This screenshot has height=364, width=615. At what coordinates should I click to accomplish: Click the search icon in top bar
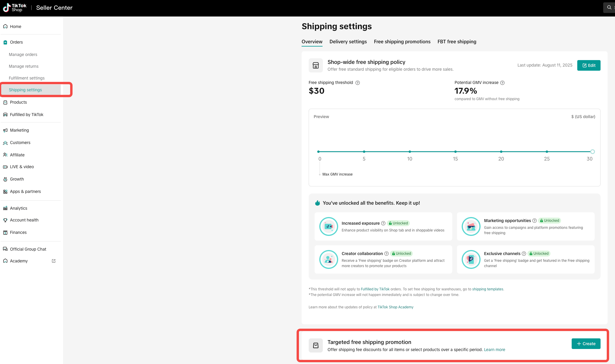[x=609, y=8]
